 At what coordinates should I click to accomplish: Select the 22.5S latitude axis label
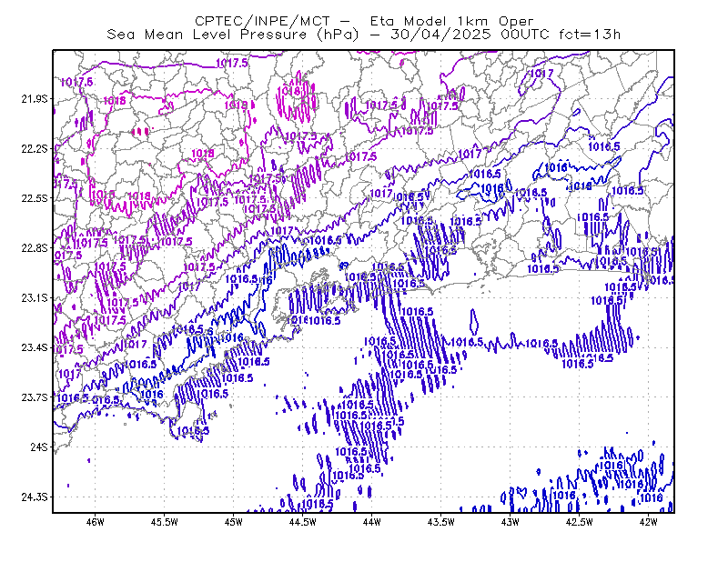point(34,198)
